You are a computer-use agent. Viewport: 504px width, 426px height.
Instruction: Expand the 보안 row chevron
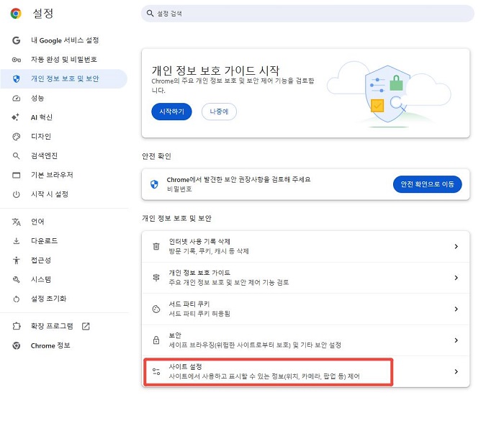(x=456, y=340)
